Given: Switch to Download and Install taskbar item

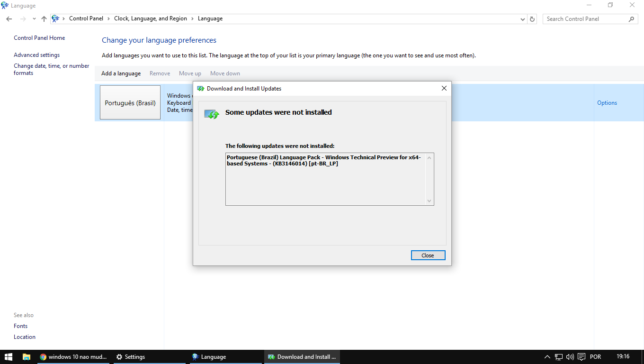Looking at the screenshot, I should 301,357.
